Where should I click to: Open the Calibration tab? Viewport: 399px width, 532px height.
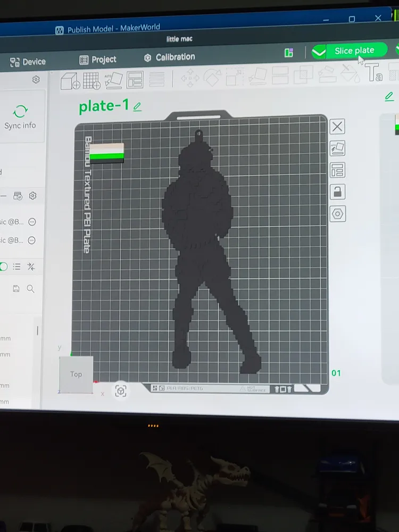coord(169,57)
